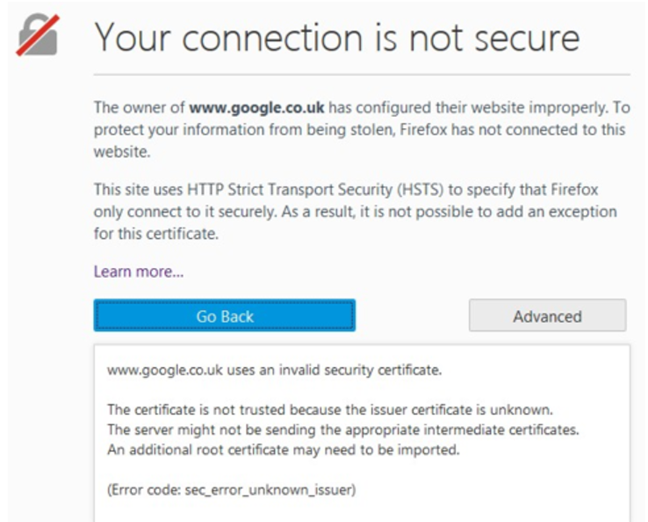Click the "Your connection is not secure" heading
Image resolution: width=648 pixels, height=522 pixels.
coord(336,37)
